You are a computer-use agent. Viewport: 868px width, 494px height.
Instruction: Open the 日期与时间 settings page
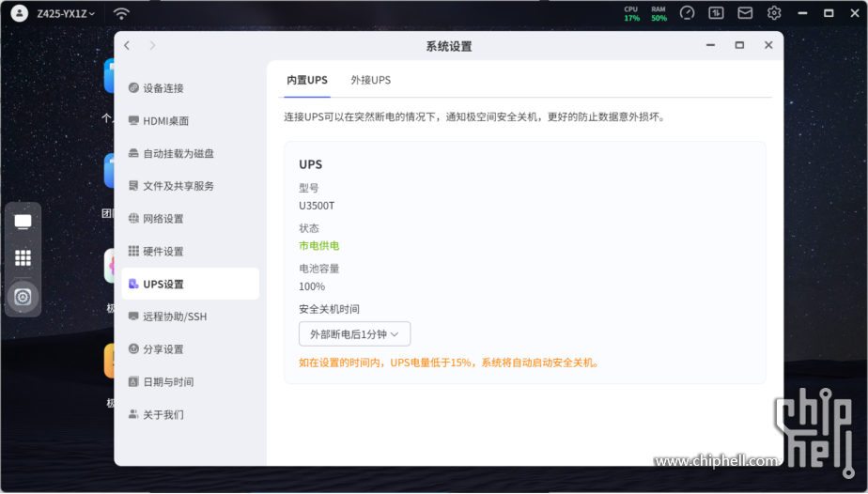coord(167,382)
